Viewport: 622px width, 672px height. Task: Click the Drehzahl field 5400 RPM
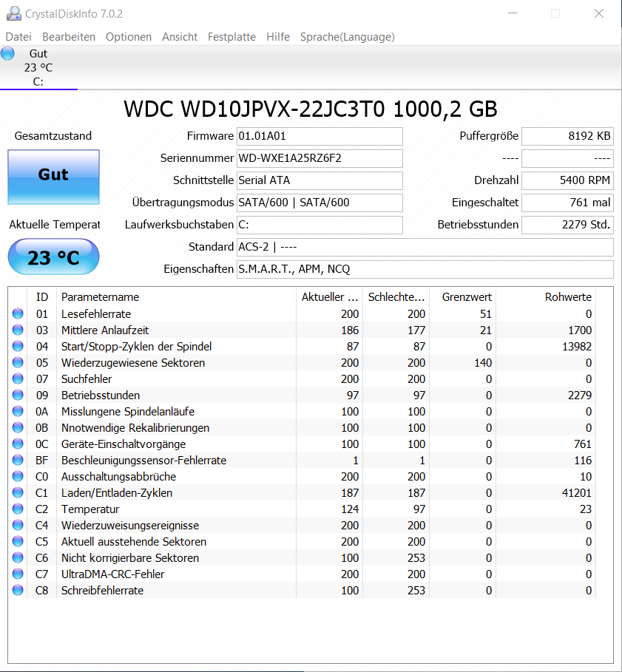567,180
